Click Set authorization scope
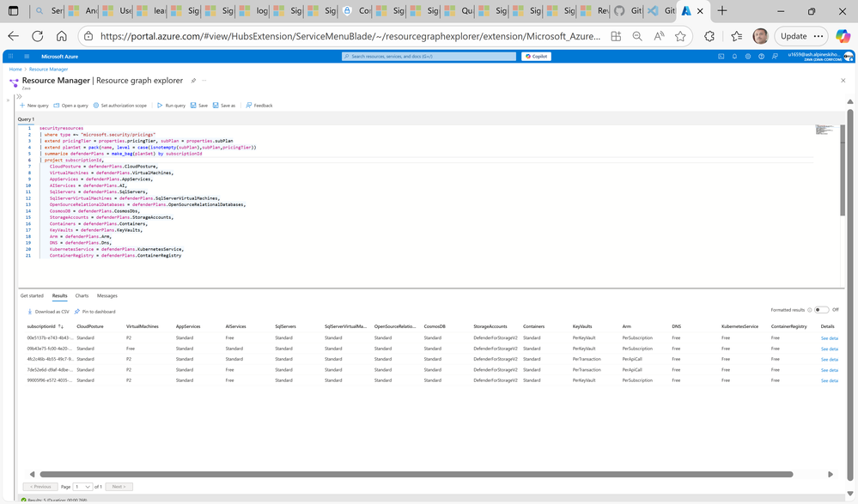The width and height of the screenshot is (858, 504). [120, 106]
